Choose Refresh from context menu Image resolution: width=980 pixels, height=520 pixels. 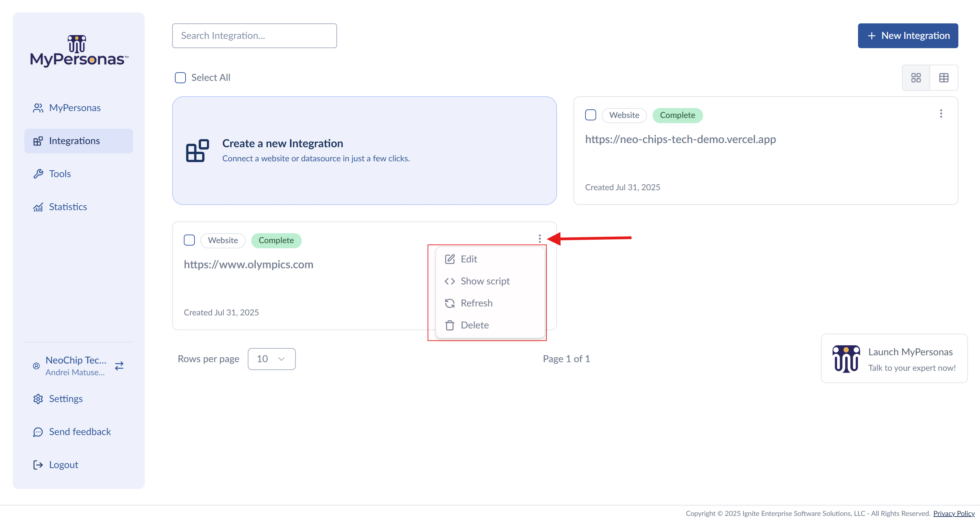tap(490, 303)
